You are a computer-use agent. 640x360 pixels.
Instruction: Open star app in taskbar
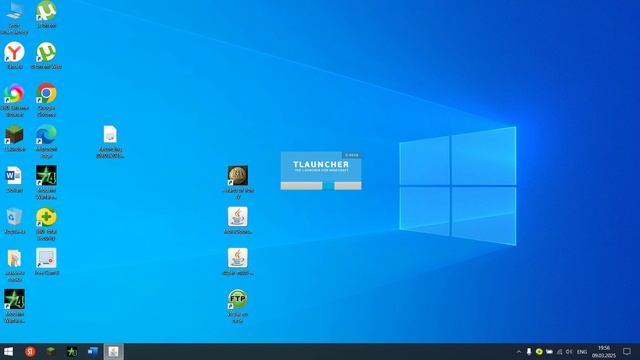click(x=72, y=351)
